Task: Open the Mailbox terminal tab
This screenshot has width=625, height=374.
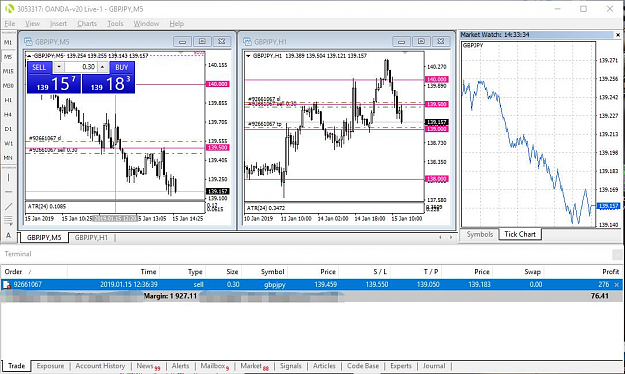Action: click(x=214, y=366)
